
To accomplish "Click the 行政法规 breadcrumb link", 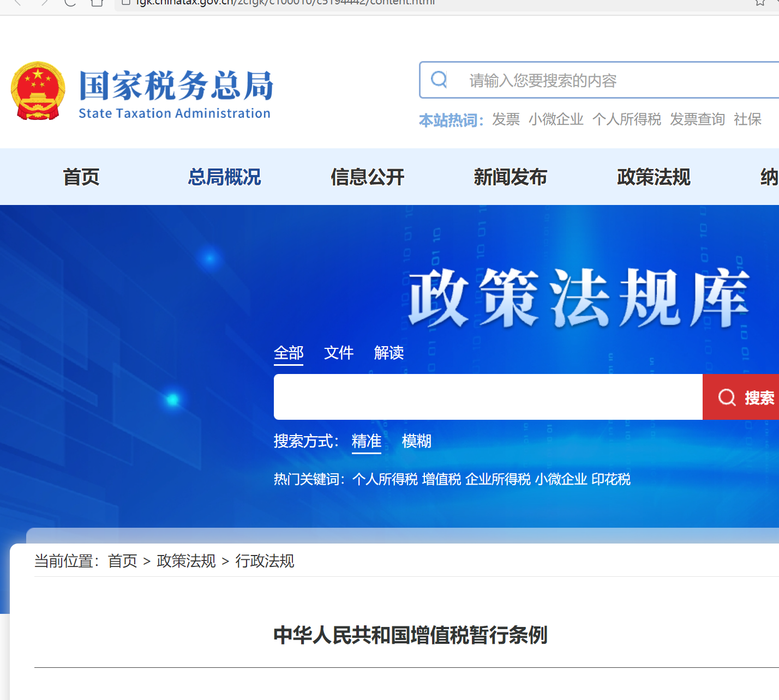I will [x=266, y=562].
